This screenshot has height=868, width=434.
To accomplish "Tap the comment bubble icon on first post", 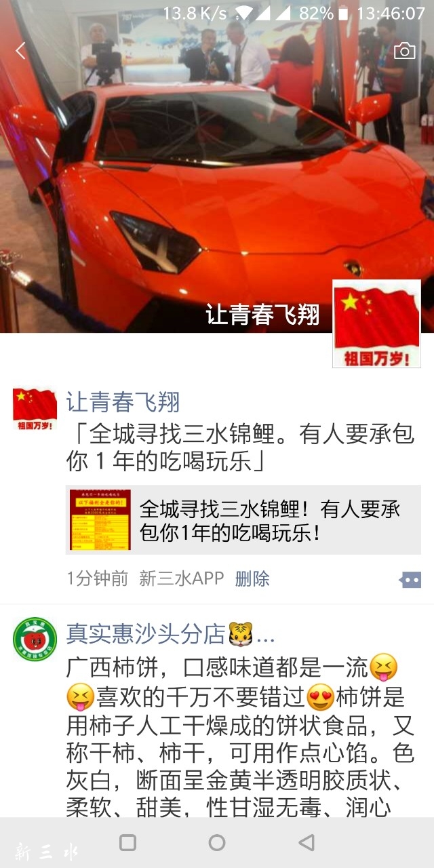I will tap(410, 580).
